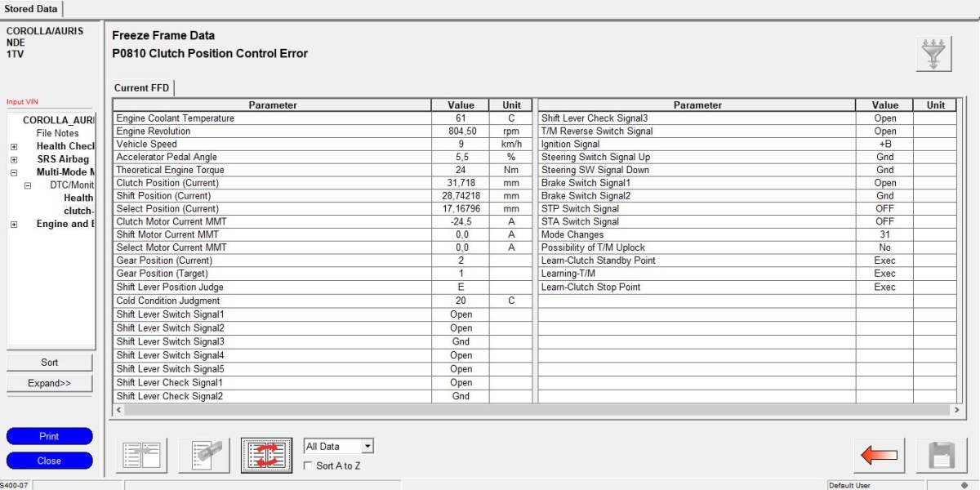Screen dimensions: 980x490
Task: Select the Current FFD tab
Action: (x=141, y=88)
